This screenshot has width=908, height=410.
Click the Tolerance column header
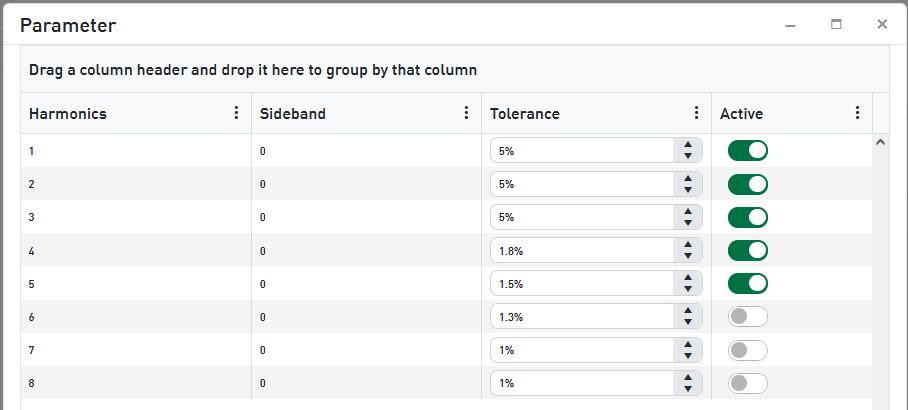(525, 114)
